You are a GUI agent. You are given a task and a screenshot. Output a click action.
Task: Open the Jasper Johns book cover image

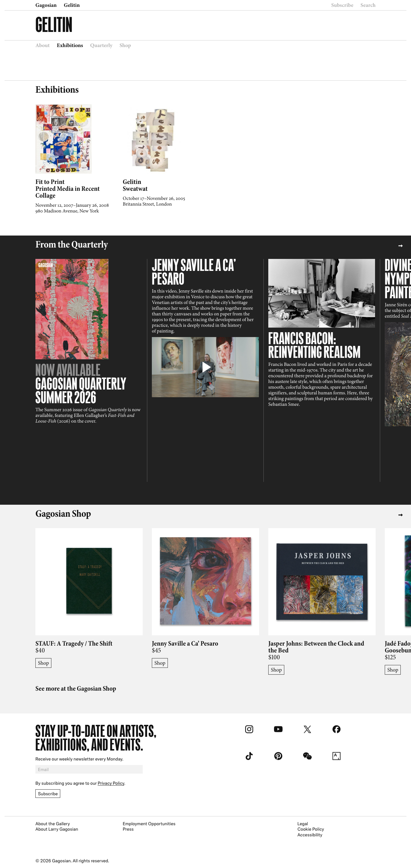point(322,582)
